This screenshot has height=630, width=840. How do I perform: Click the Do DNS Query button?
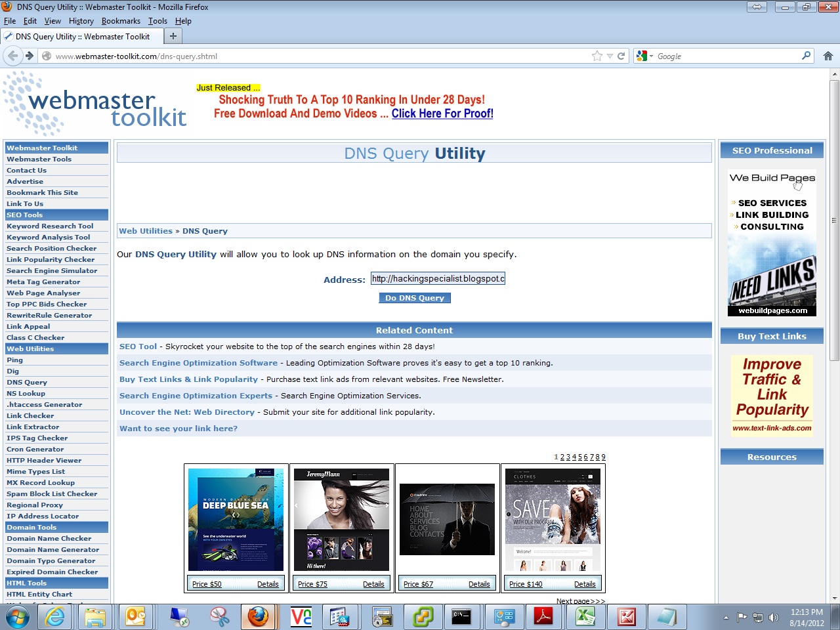pyautogui.click(x=415, y=298)
